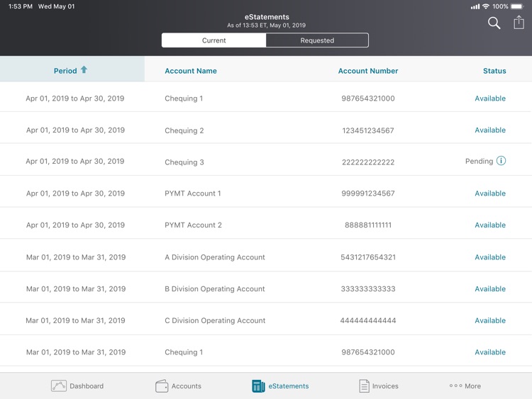Open Available link for B Division Operating Account
Viewport: 532px width, 399px height.
(490, 289)
